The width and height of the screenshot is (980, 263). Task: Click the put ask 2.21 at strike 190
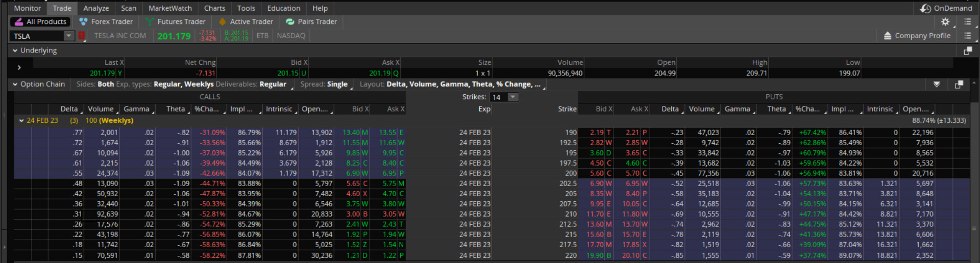[632, 133]
